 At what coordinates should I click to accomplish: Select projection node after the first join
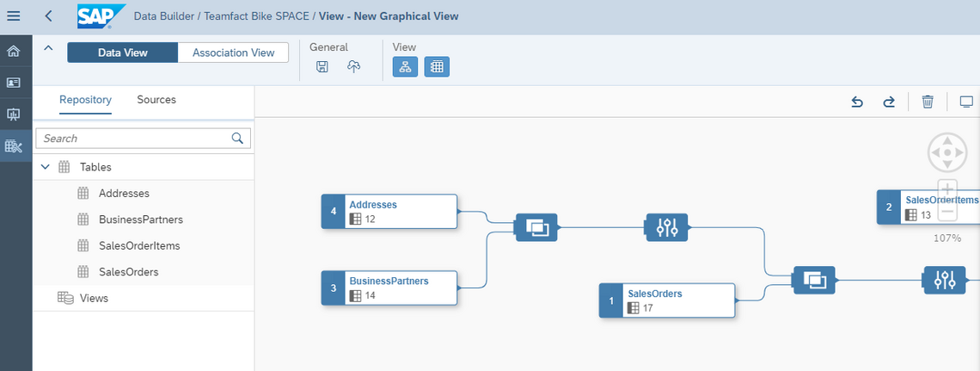tap(667, 228)
